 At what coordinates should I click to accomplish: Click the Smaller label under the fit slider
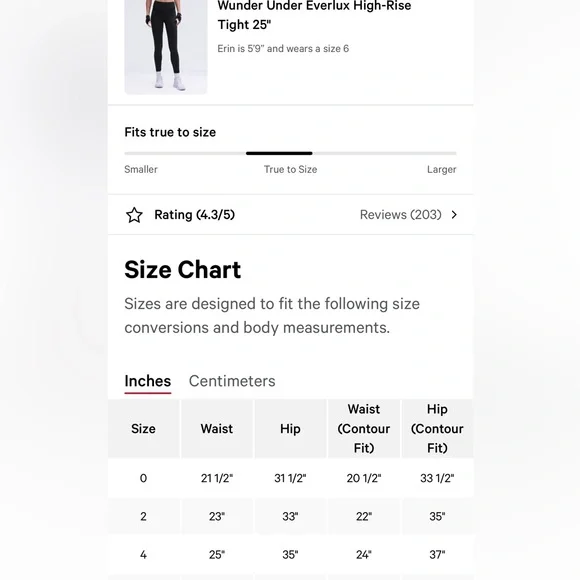tap(141, 169)
